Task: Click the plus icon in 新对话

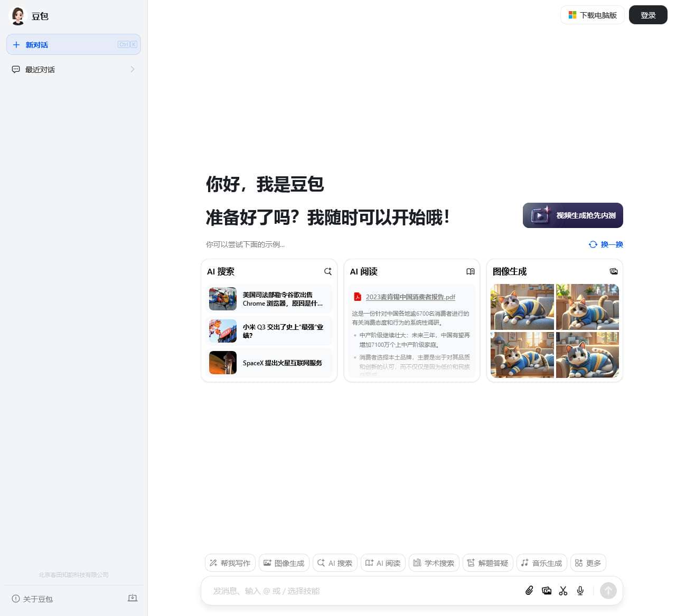Action: pos(16,45)
